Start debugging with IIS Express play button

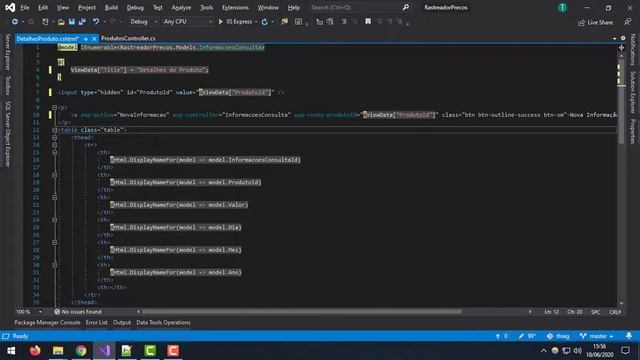tap(220, 22)
